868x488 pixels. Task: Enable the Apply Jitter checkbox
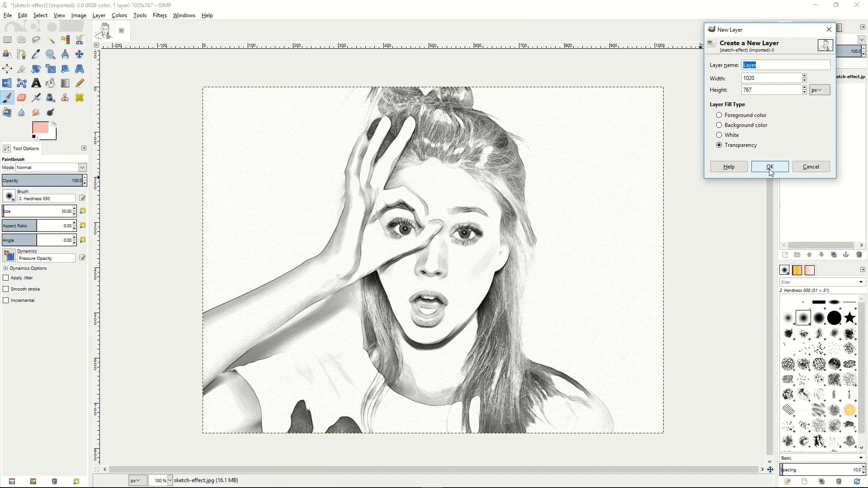pos(6,277)
